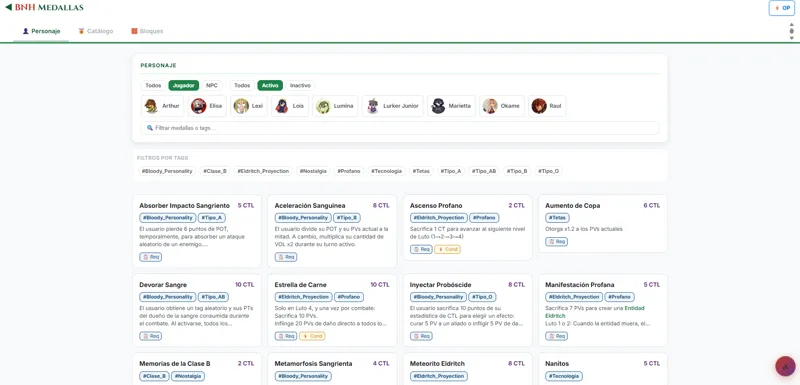Viewport: 800px width, 385px height.
Task: Open Req on Ascenso Profano card
Action: 421,249
